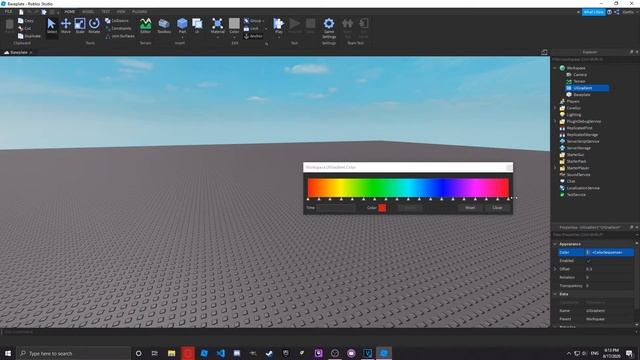Screen dimensions: 640x360
Task: Toggle the Constraints option
Action: point(118,29)
